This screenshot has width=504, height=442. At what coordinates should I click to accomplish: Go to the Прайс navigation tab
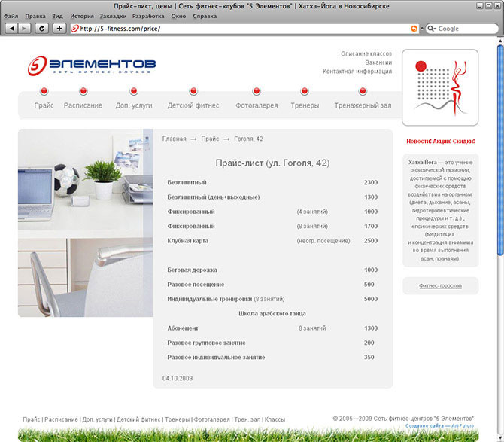[x=44, y=105]
